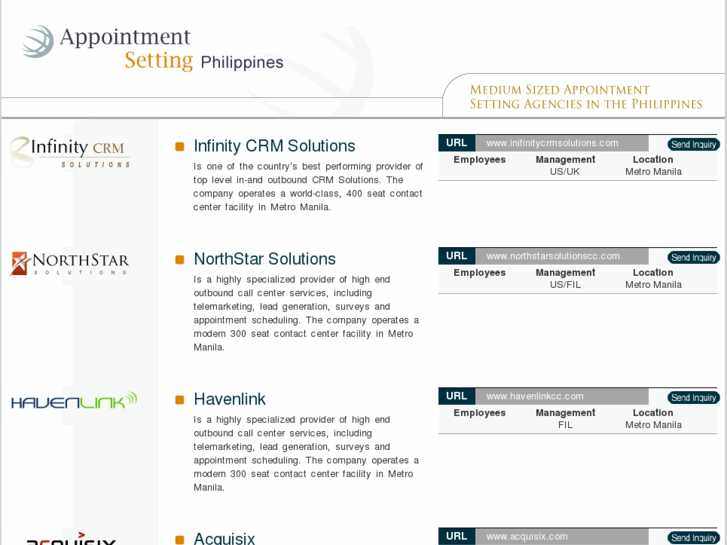Click Send Inquiry for Havenlink
Viewport: 727px width, 545px height.
pos(694,398)
